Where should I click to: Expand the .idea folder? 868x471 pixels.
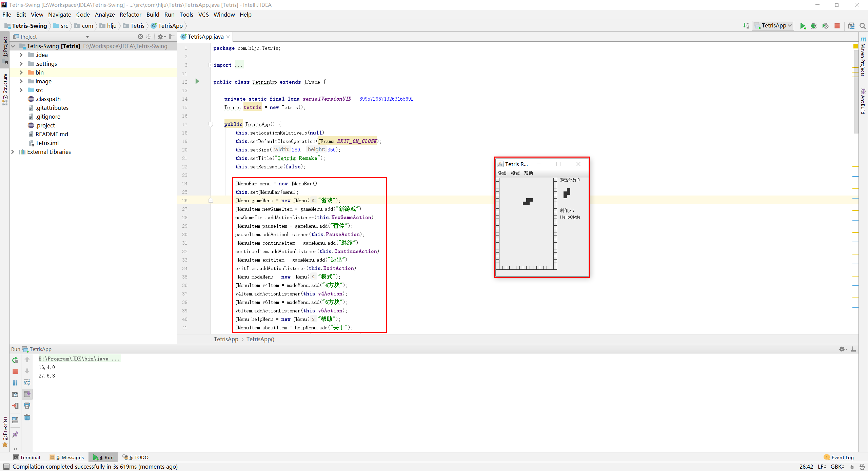click(x=21, y=55)
